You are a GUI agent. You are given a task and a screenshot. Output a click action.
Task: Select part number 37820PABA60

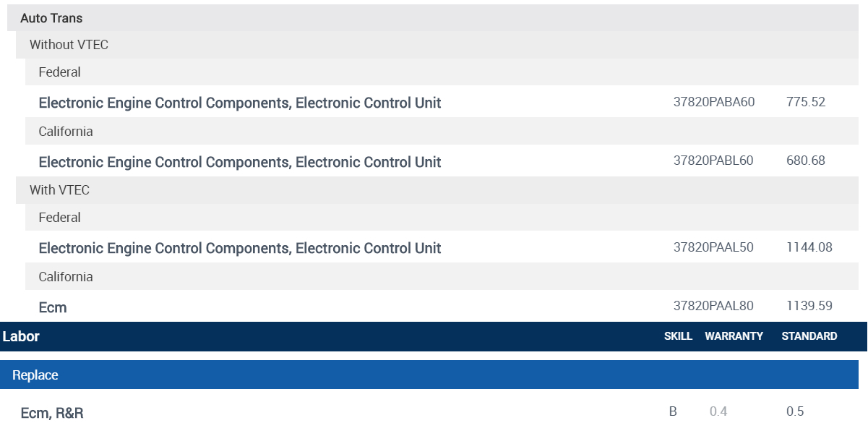click(x=713, y=102)
